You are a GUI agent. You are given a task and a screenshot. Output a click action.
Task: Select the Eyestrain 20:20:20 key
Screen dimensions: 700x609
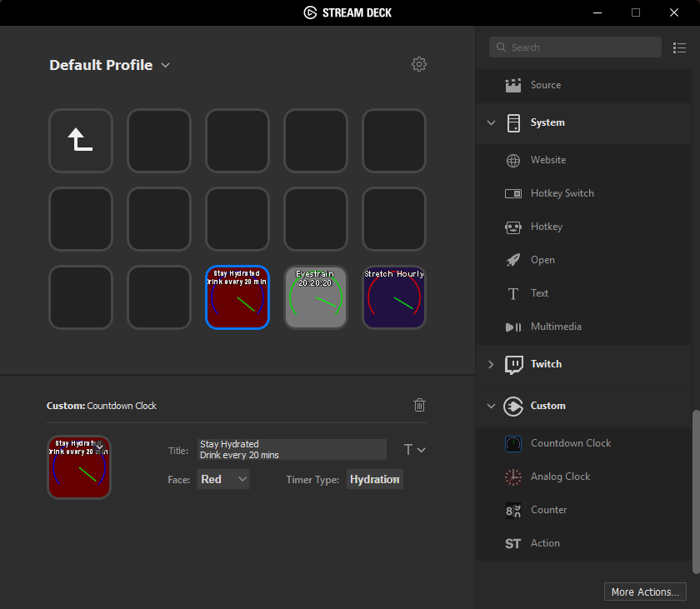(x=316, y=297)
